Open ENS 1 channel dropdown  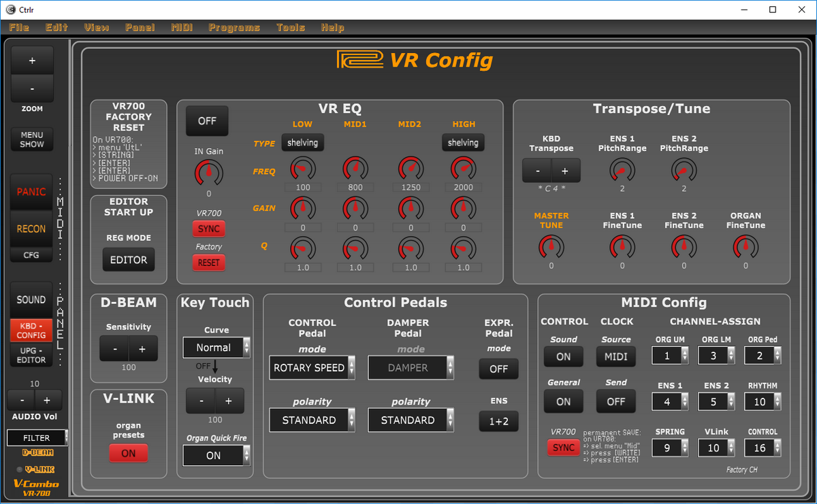click(x=669, y=402)
